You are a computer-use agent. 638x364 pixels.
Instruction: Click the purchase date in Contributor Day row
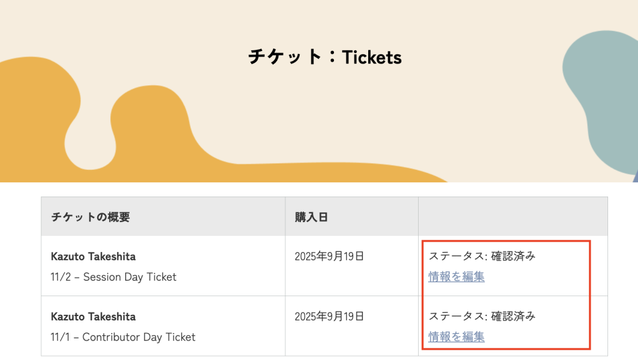(x=329, y=317)
